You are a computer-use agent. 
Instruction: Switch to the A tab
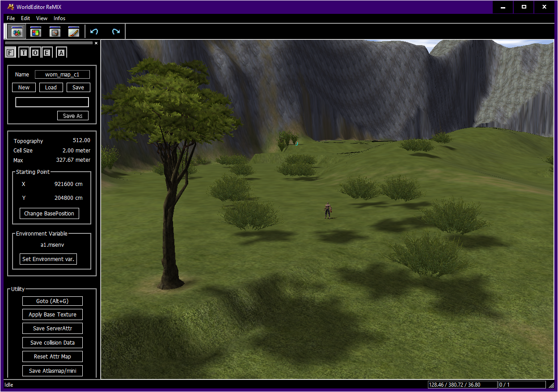(61, 52)
